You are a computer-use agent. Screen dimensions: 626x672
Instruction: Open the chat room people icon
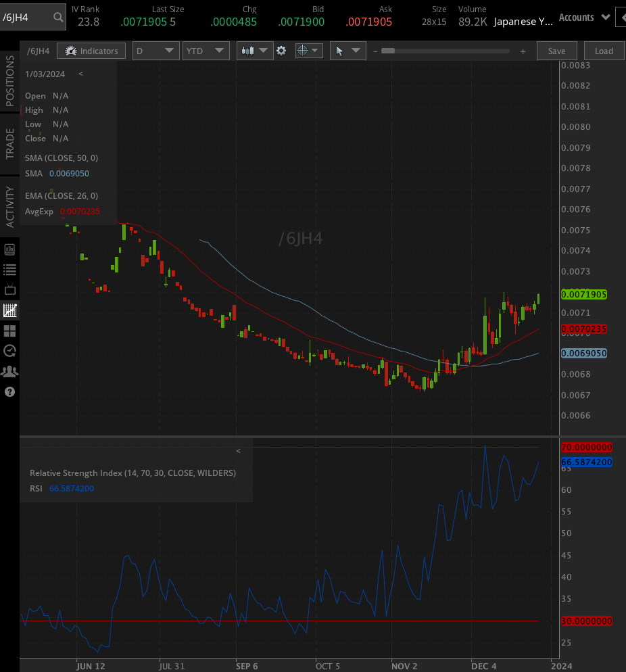click(x=9, y=371)
